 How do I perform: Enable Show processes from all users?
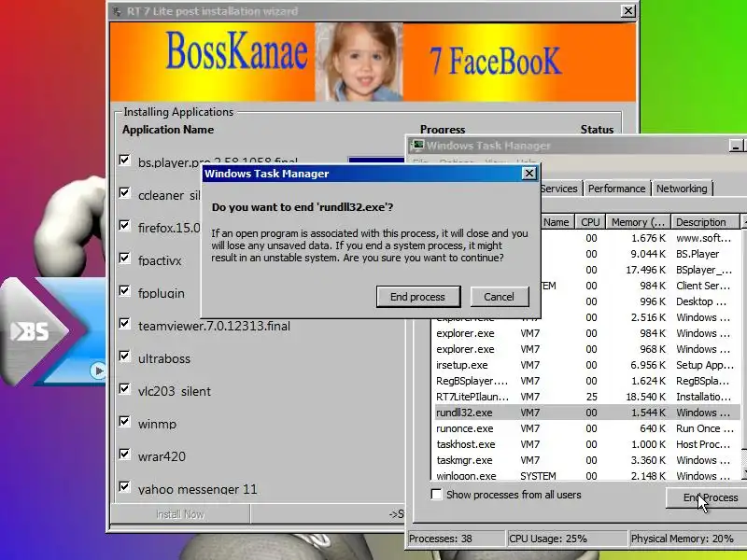436,495
